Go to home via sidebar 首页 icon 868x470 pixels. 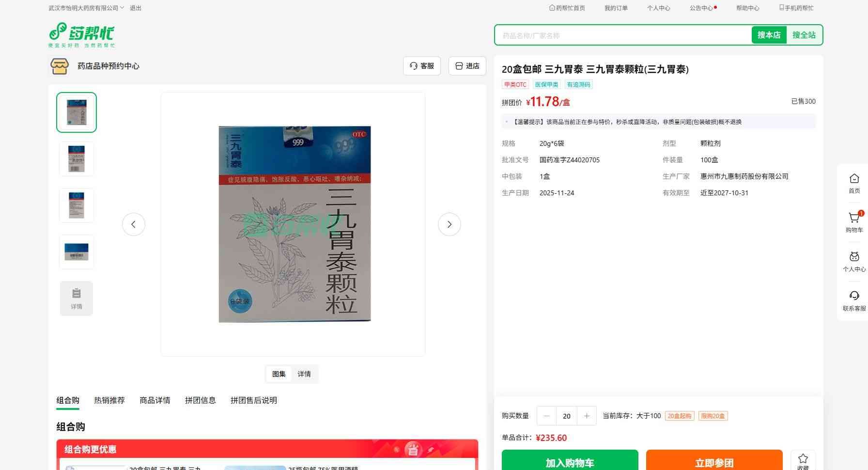[x=854, y=179]
